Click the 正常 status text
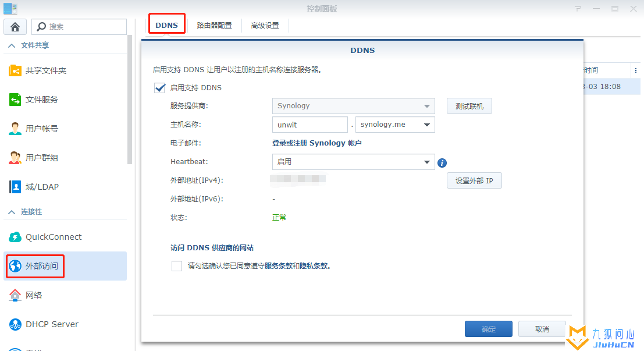 tap(279, 218)
